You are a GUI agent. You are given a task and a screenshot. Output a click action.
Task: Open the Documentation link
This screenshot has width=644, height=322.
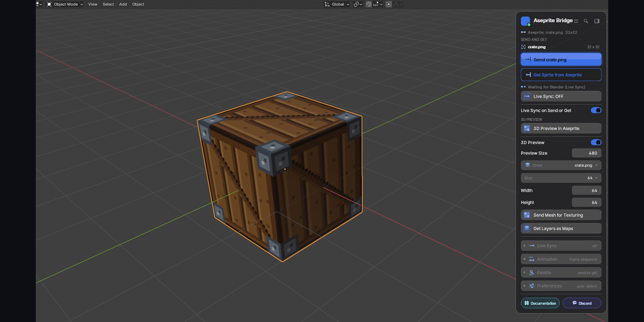click(x=540, y=303)
